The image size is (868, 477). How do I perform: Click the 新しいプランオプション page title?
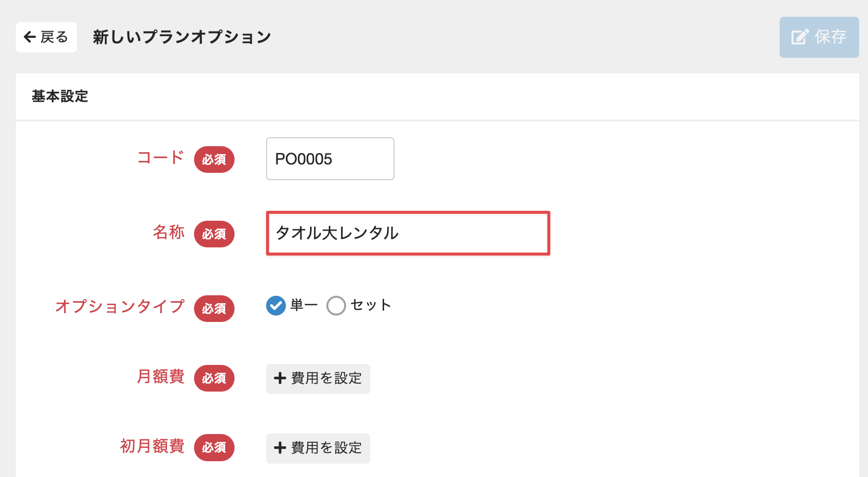(182, 37)
